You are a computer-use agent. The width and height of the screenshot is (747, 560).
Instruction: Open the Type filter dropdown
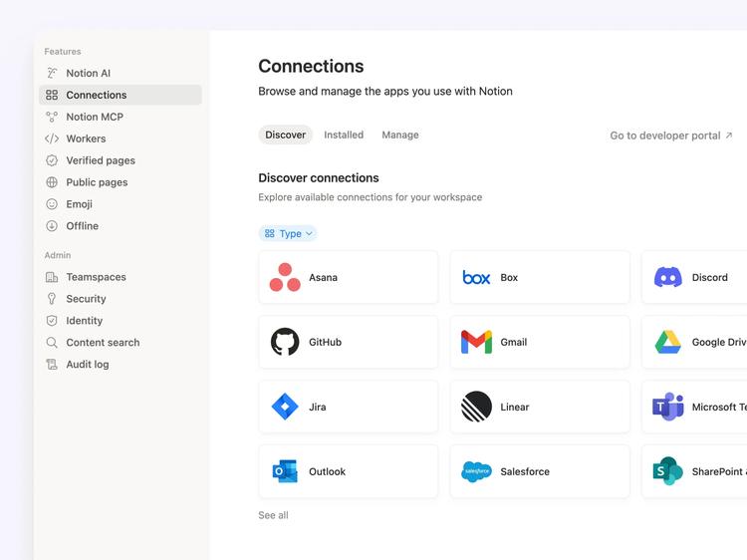[x=288, y=233]
